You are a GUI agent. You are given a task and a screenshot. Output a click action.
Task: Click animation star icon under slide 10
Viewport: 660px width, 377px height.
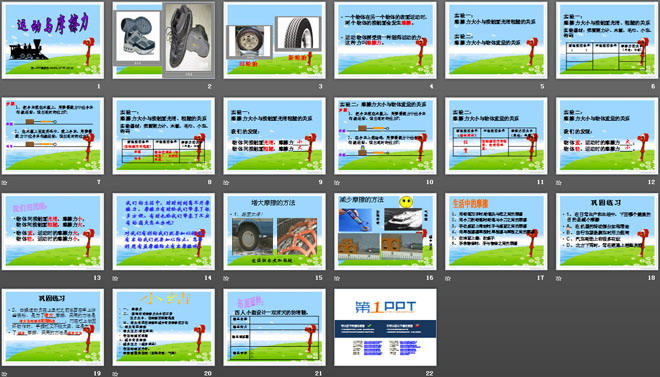point(337,183)
